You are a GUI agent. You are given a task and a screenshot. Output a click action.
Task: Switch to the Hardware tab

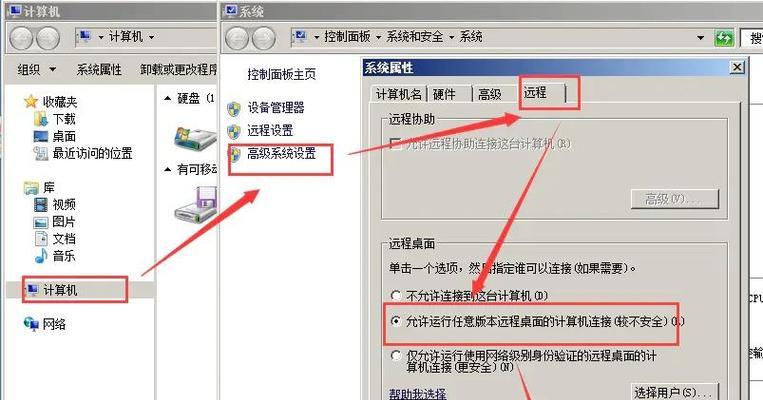coord(444,94)
